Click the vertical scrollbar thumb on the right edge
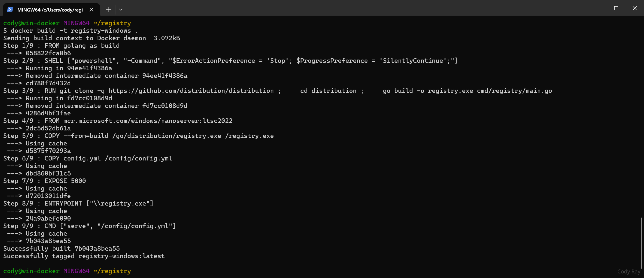Viewport: 644px width, 278px height. click(641, 243)
